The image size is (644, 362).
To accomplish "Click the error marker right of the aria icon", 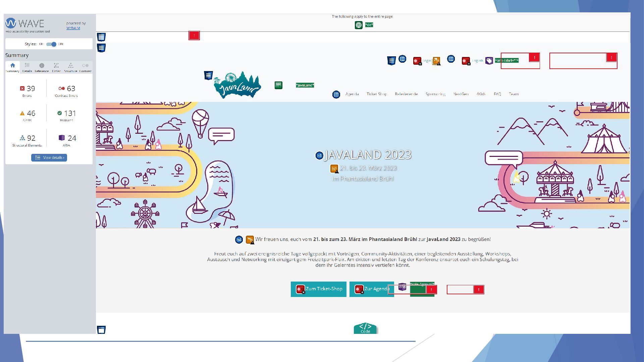I will (x=431, y=290).
